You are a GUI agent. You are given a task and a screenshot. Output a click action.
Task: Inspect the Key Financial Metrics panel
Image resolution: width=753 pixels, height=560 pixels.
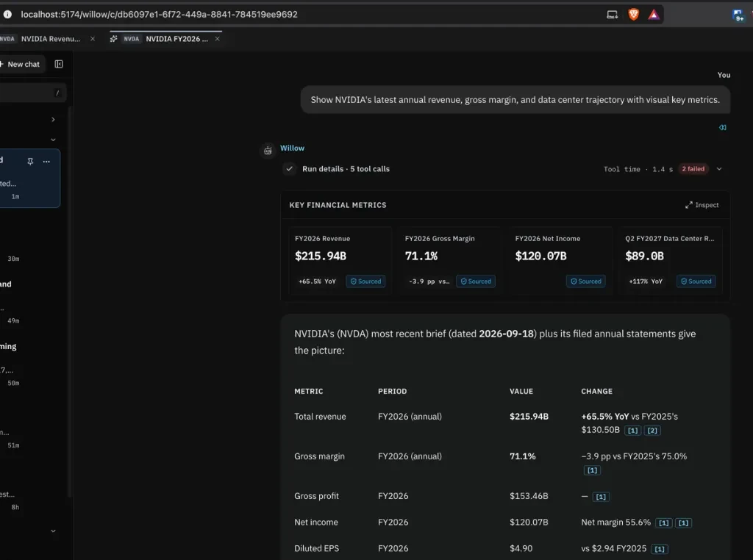click(x=702, y=205)
